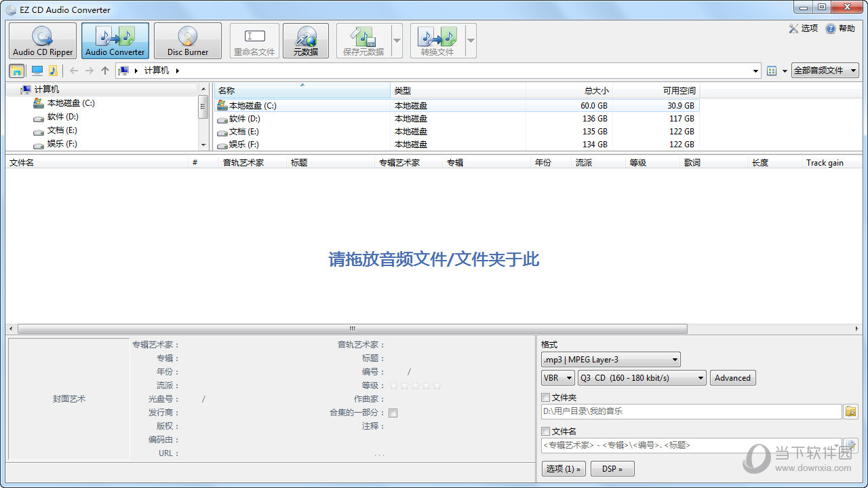Viewport: 868px width, 488px height.
Task: Click the 选项 (1) » button
Action: tap(564, 469)
